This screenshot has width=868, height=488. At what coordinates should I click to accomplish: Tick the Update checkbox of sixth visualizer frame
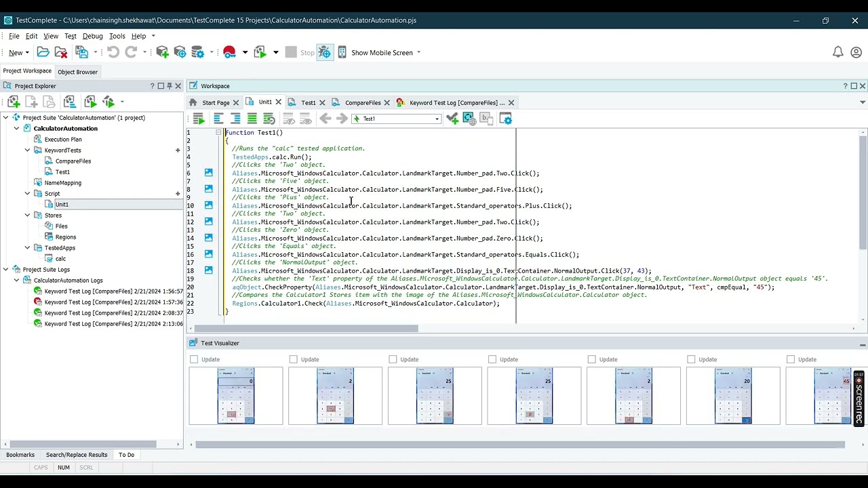tap(691, 359)
